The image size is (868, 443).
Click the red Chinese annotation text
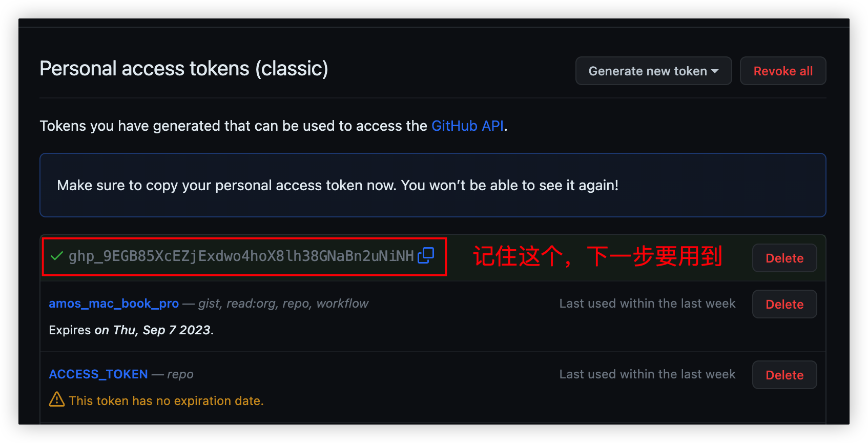click(597, 256)
